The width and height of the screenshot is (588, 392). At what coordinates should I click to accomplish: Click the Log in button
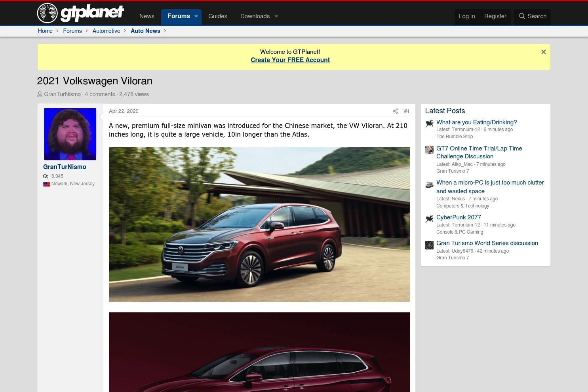coord(466,16)
